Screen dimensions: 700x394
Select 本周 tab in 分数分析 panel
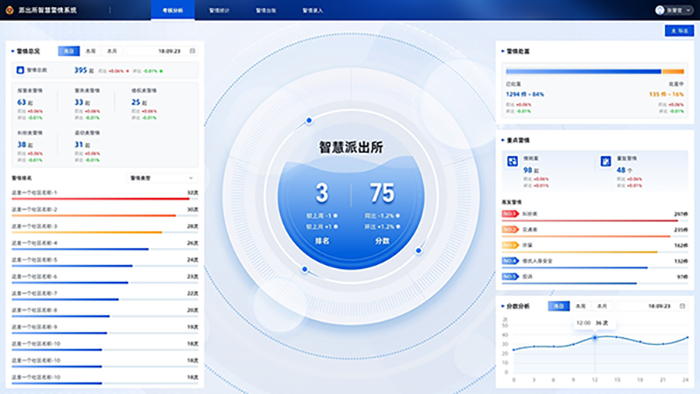[x=580, y=306]
